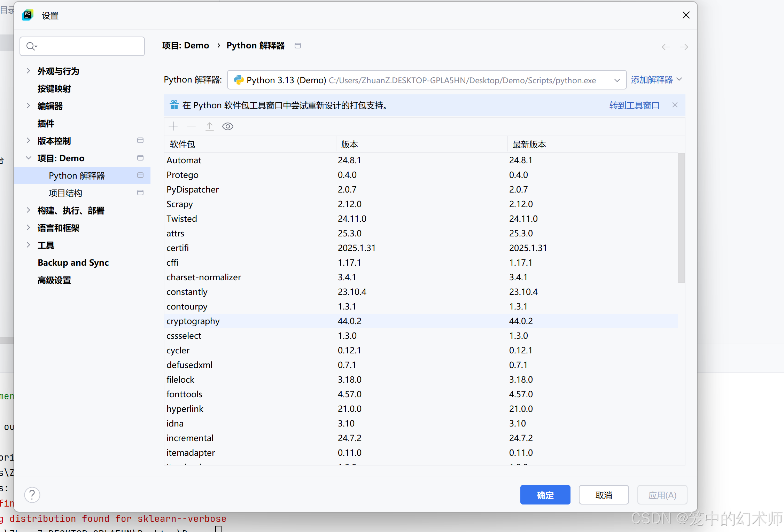Expand the 外观与行为 section
Image resolution: width=784 pixels, height=532 pixels.
[x=29, y=71]
